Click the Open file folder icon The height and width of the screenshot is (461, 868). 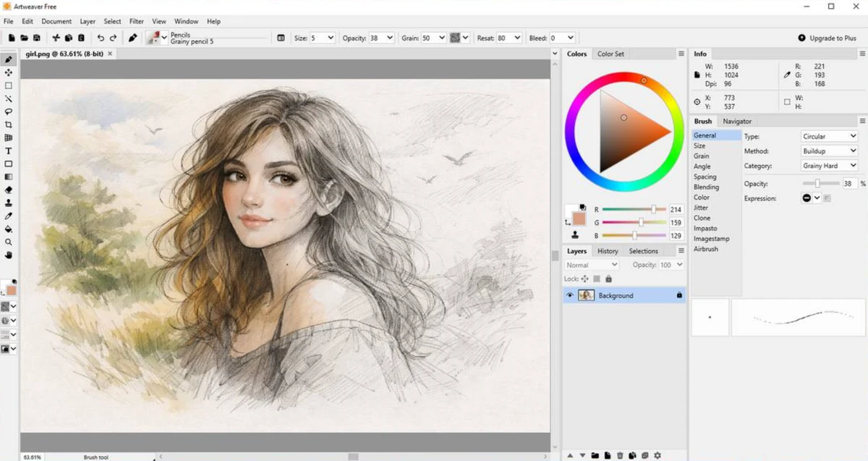(24, 38)
